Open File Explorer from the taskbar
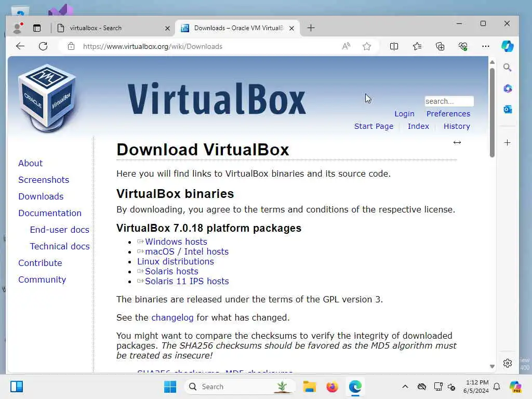The width and height of the screenshot is (532, 399). point(309,387)
